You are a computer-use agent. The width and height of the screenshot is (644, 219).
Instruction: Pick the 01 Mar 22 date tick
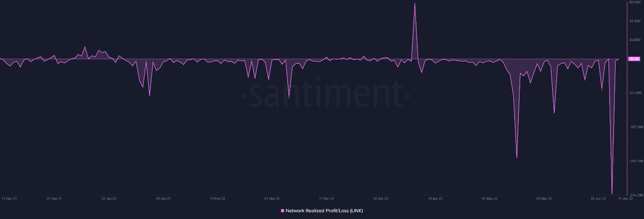coord(272,198)
